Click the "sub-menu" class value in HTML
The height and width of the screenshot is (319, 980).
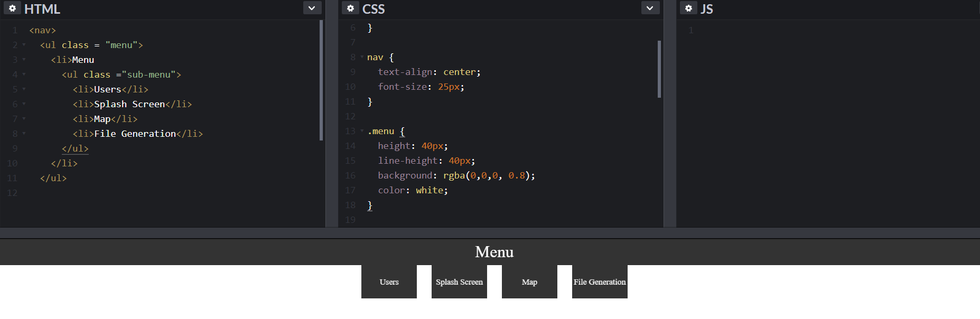(x=148, y=74)
